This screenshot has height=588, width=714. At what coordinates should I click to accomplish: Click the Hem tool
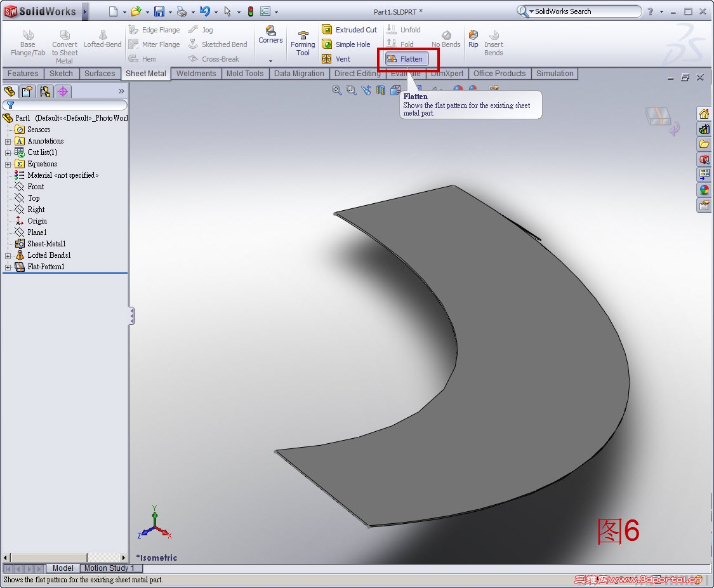[x=143, y=59]
